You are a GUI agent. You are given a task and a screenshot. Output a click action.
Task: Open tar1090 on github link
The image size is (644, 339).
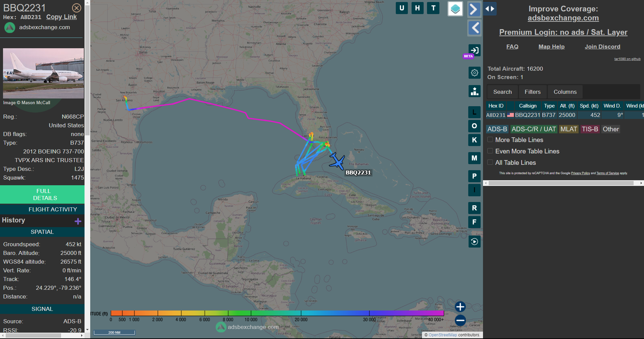pos(627,59)
